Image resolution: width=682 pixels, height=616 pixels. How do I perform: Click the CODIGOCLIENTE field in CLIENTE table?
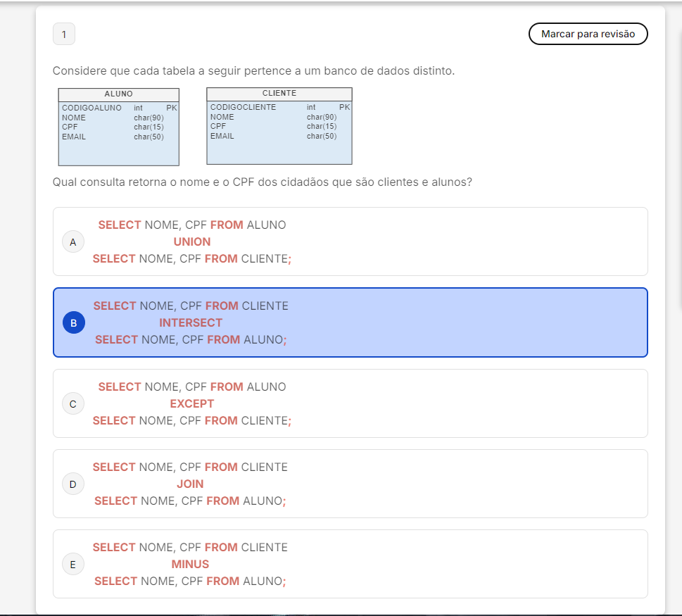pos(243,108)
